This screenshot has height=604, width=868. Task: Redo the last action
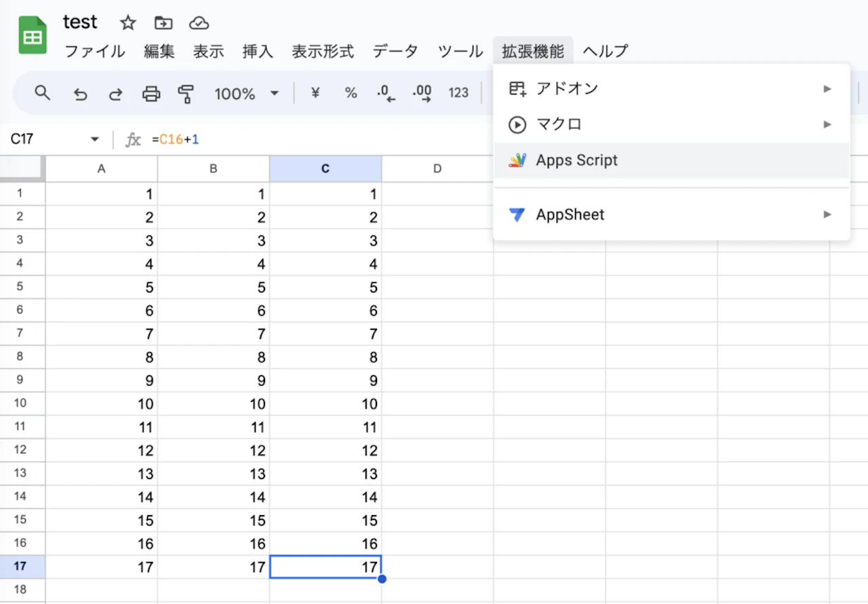(x=116, y=94)
